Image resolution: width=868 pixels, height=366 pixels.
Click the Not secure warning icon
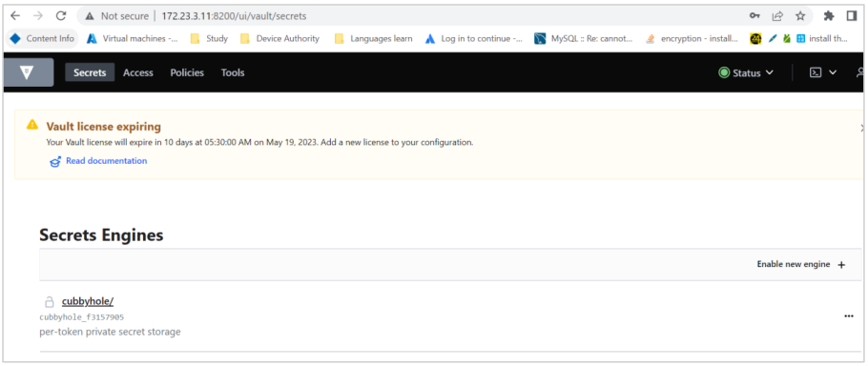point(90,16)
